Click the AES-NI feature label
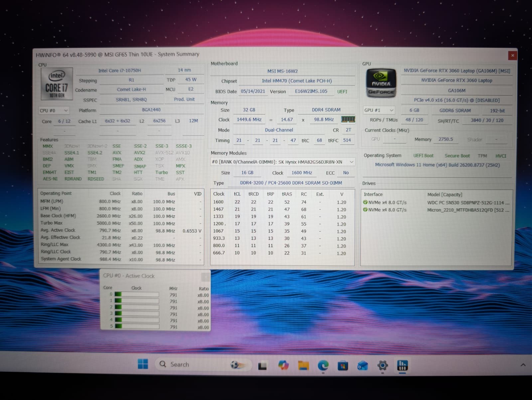The image size is (532, 400). [x=50, y=179]
